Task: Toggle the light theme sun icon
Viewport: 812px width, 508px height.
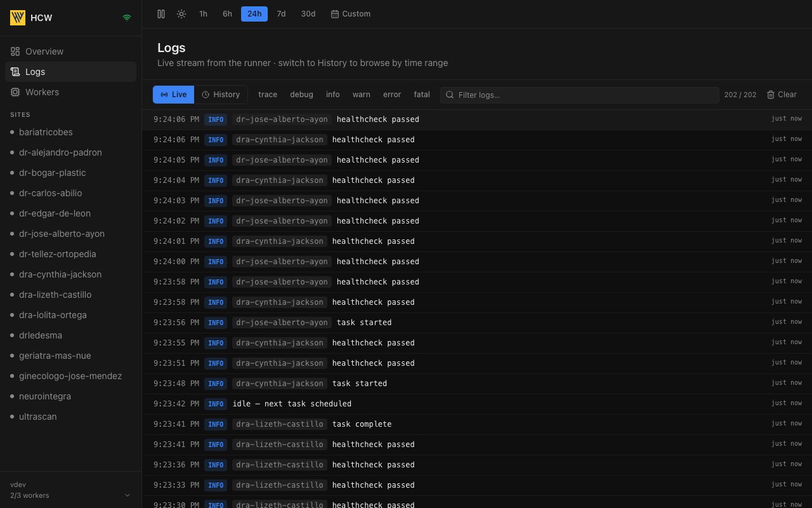Action: pyautogui.click(x=181, y=14)
